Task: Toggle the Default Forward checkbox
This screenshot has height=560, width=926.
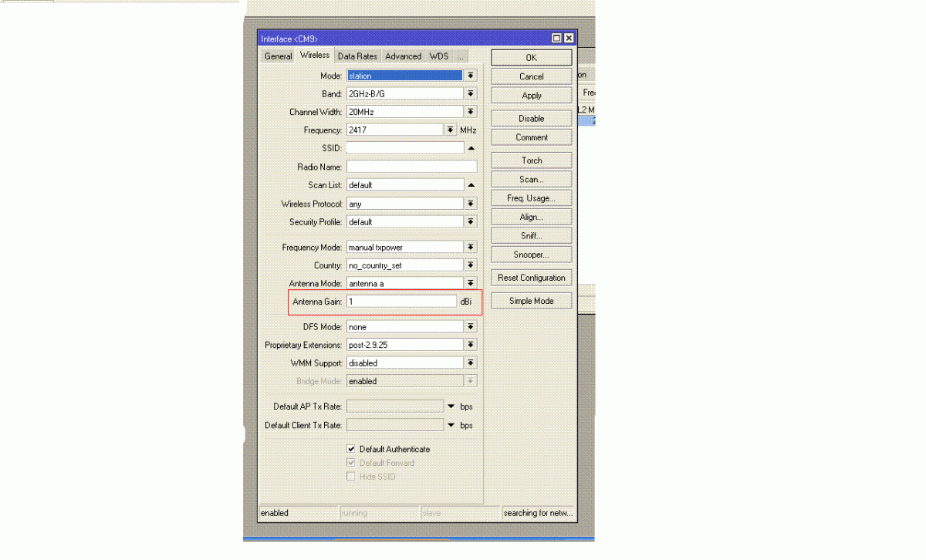Action: click(x=351, y=463)
